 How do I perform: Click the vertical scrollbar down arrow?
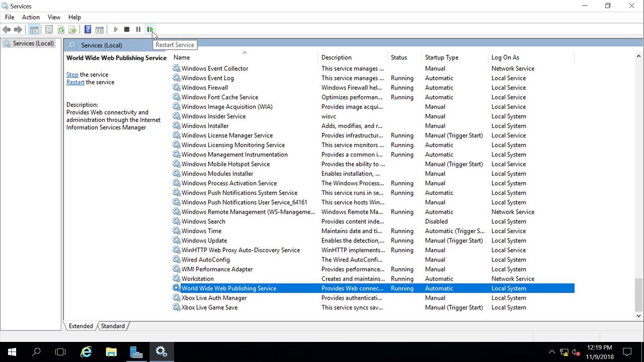pos(639,316)
